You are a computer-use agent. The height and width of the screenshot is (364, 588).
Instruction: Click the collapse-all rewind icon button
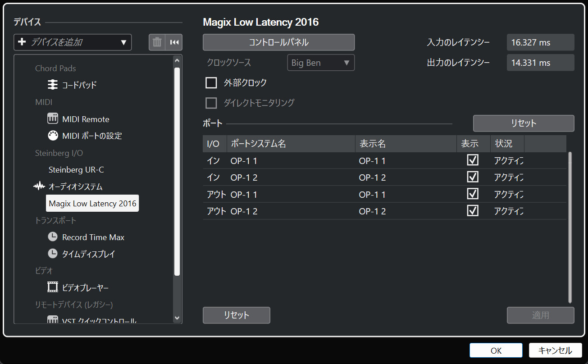coord(174,42)
